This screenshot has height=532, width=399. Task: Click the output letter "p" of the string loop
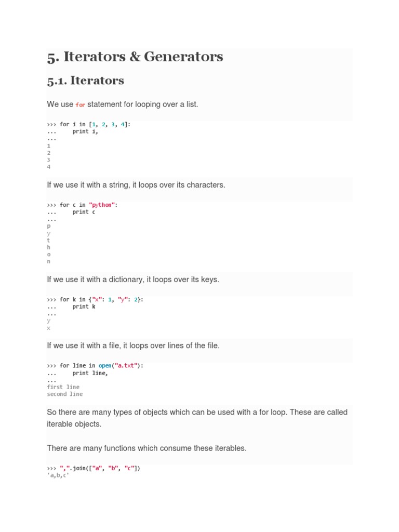[49, 227]
